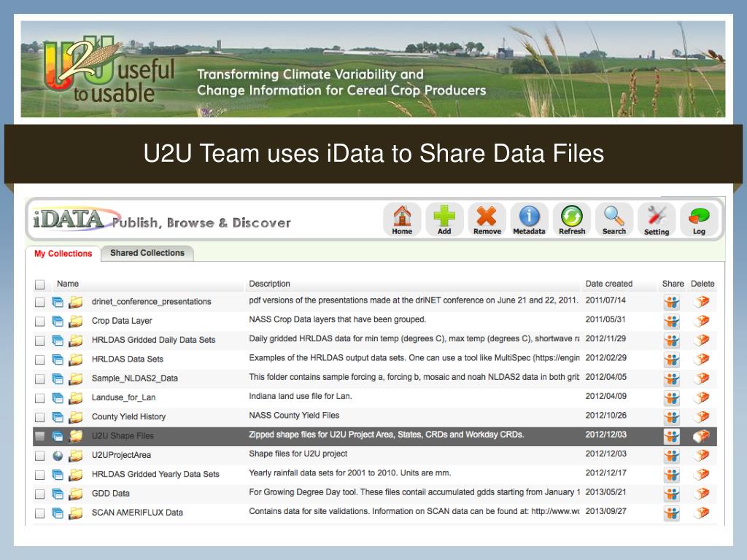Sort by the Date created column
747x560 pixels.
pyautogui.click(x=609, y=284)
